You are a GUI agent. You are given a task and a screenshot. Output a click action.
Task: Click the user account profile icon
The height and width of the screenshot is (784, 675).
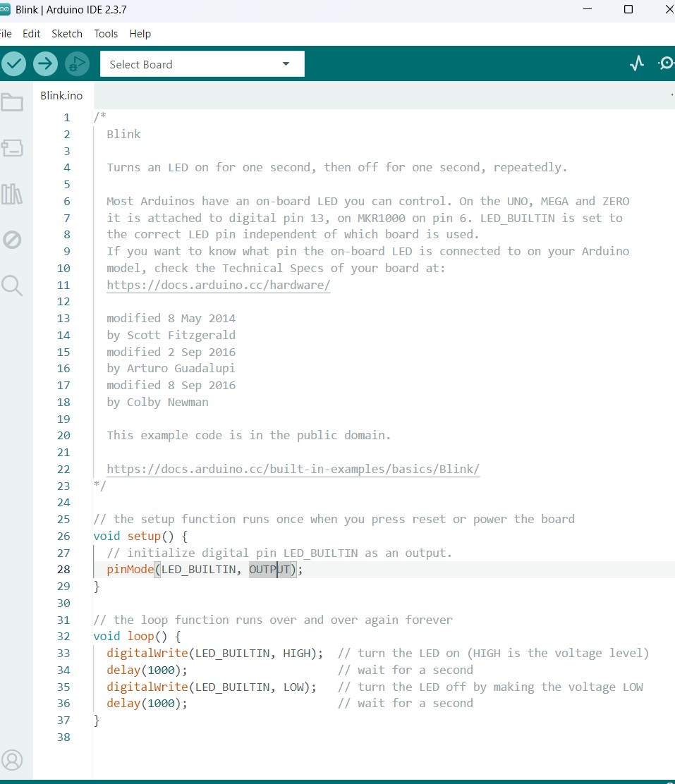(x=12, y=760)
